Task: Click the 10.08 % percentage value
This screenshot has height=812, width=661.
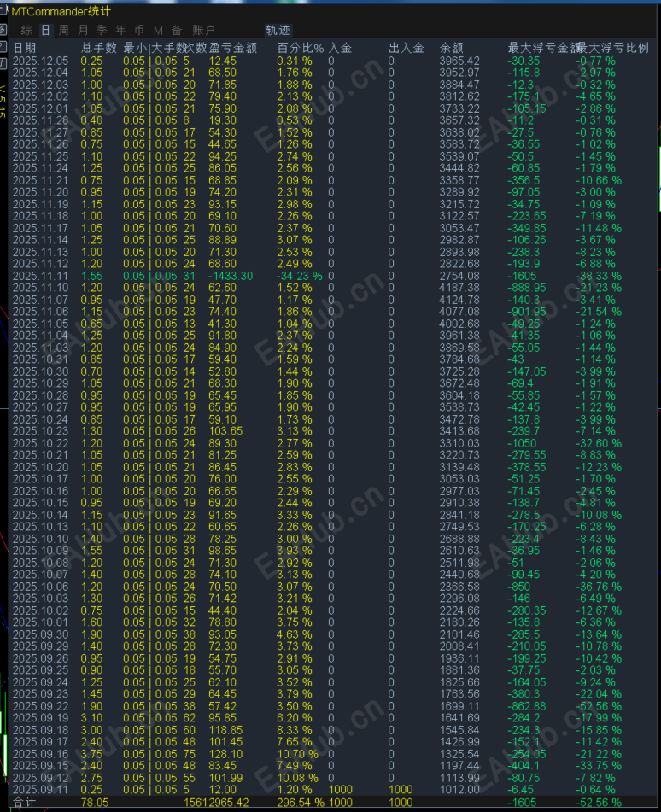Action: [x=298, y=778]
